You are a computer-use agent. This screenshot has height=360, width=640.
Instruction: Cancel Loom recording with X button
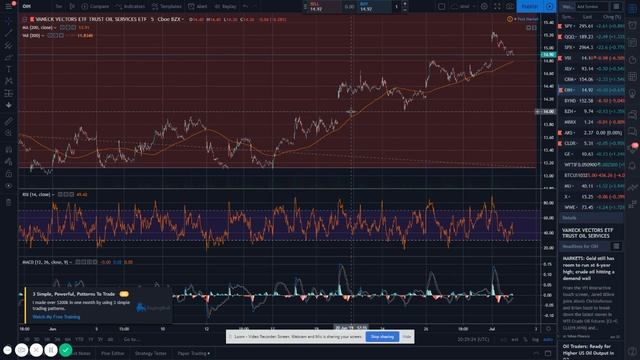point(36,350)
